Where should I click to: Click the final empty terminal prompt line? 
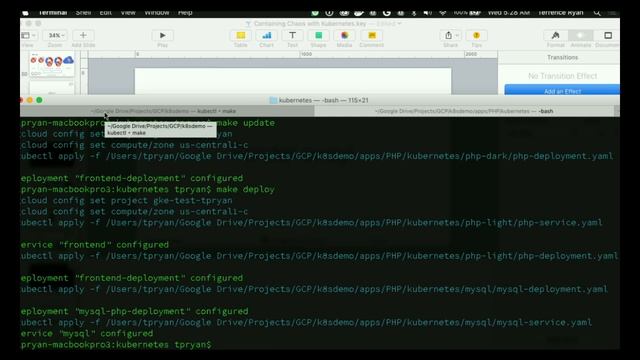pyautogui.click(x=116, y=344)
